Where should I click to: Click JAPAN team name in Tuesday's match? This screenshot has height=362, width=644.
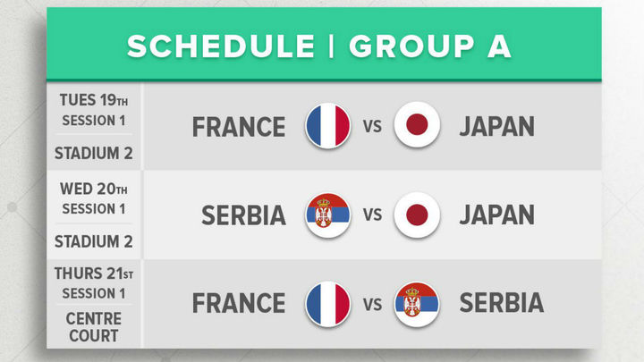[496, 127]
